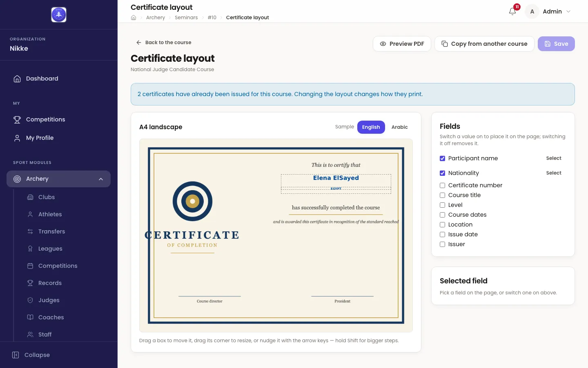Click the My Profile person icon
Viewport: 588px width, 368px height.
pyautogui.click(x=17, y=138)
